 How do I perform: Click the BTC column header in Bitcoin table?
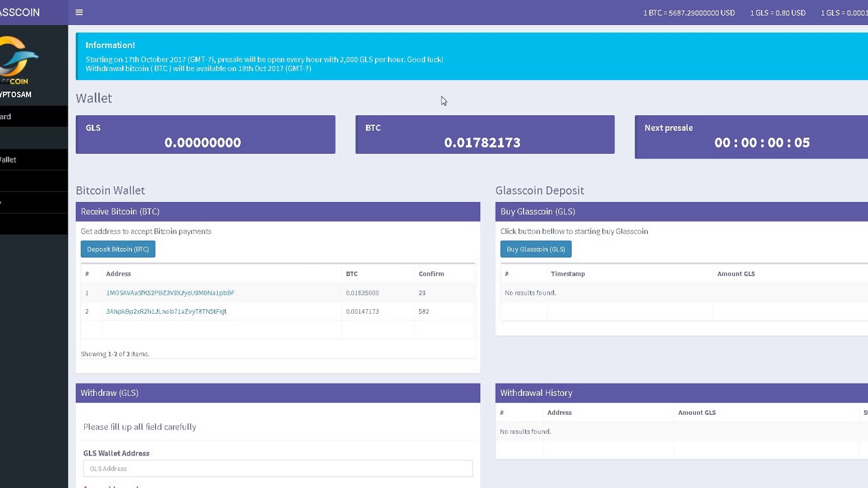(x=351, y=274)
